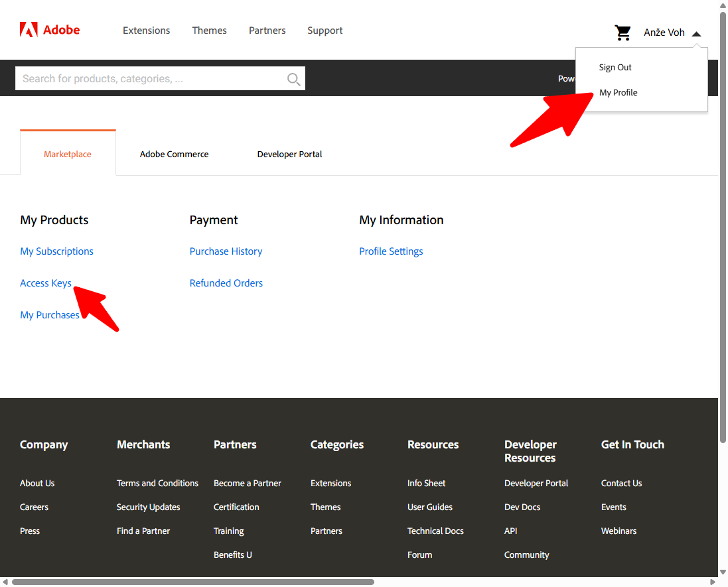Open the shopping cart

[622, 32]
